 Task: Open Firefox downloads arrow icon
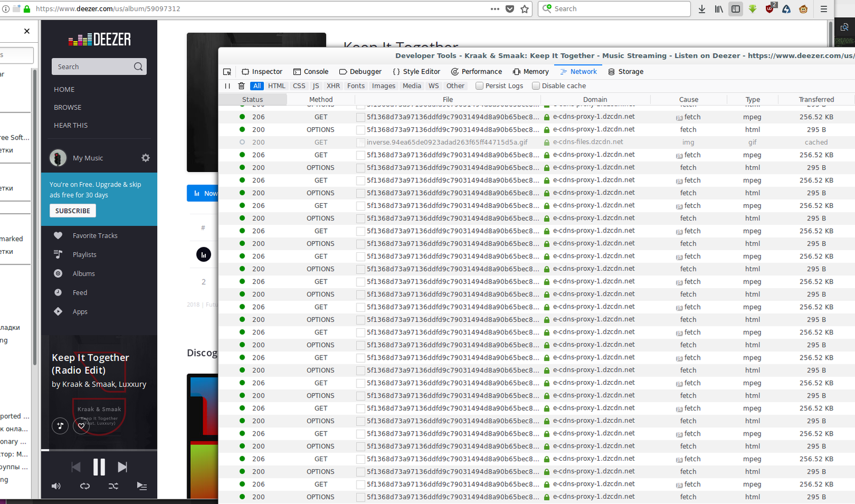point(702,9)
